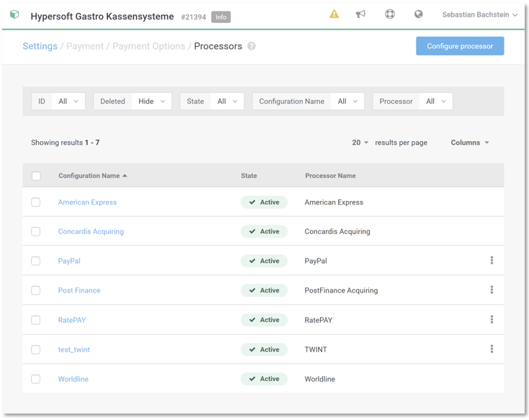Open the three-dot menu for test_twint row
529x420 pixels.
point(492,349)
